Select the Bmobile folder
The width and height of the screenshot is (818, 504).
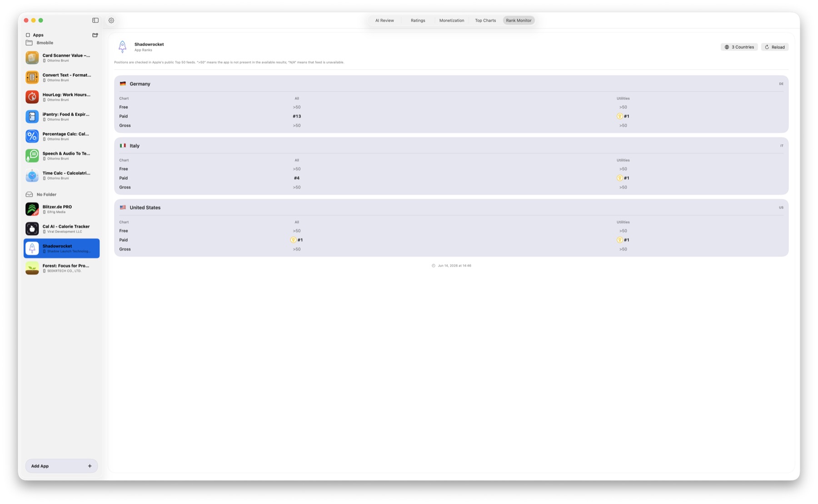[x=45, y=43]
